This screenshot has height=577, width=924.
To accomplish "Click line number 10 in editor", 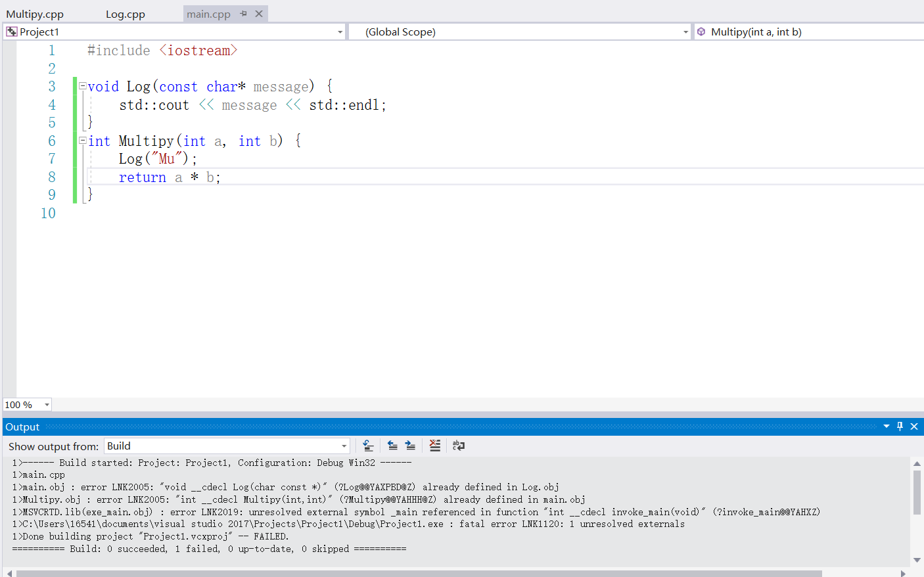I will point(48,214).
